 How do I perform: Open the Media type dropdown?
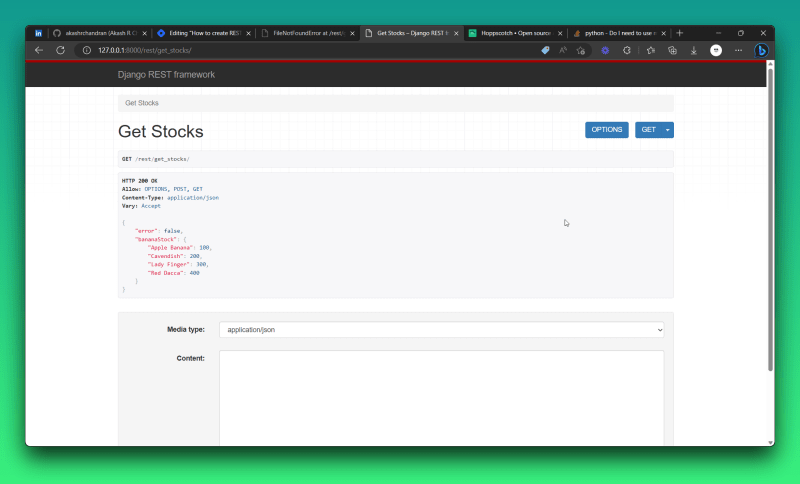(x=442, y=329)
